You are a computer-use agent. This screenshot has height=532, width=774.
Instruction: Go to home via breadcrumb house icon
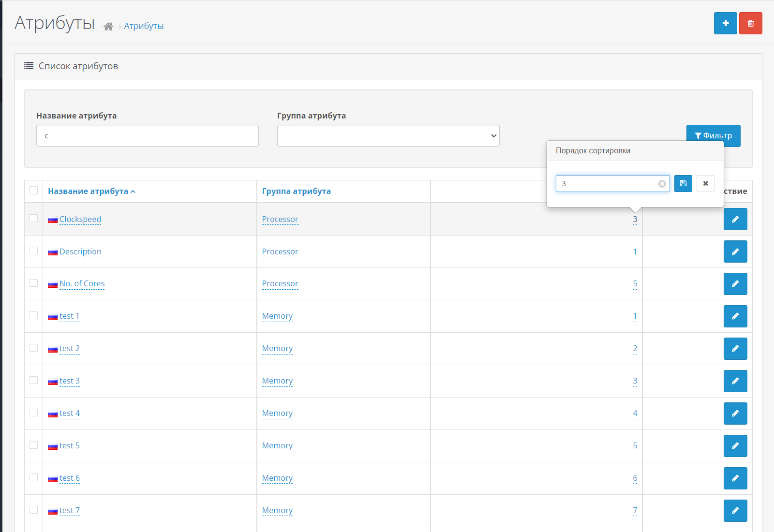(108, 27)
